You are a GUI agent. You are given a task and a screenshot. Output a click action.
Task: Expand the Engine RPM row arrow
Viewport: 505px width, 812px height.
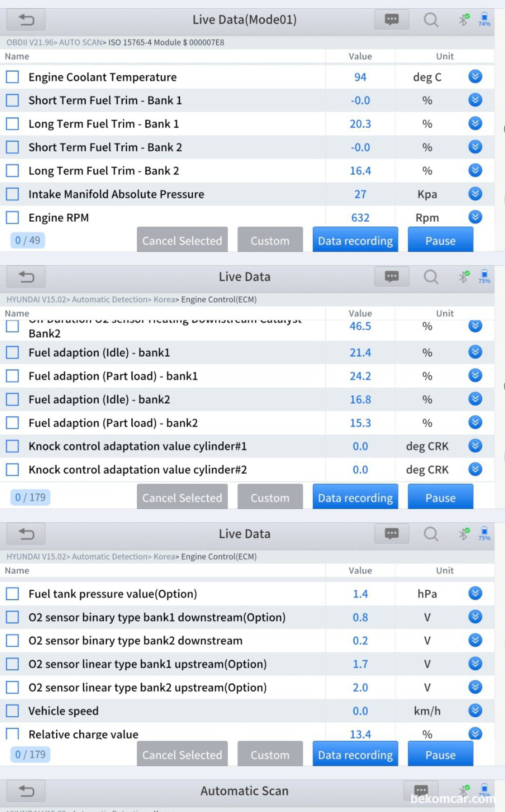pos(475,217)
